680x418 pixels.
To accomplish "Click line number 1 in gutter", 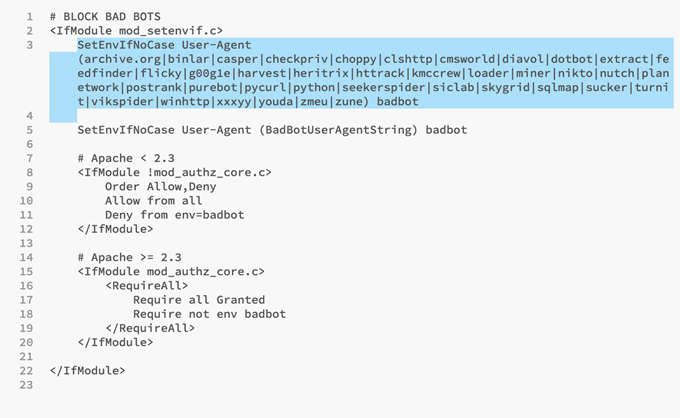I will pyautogui.click(x=29, y=17).
